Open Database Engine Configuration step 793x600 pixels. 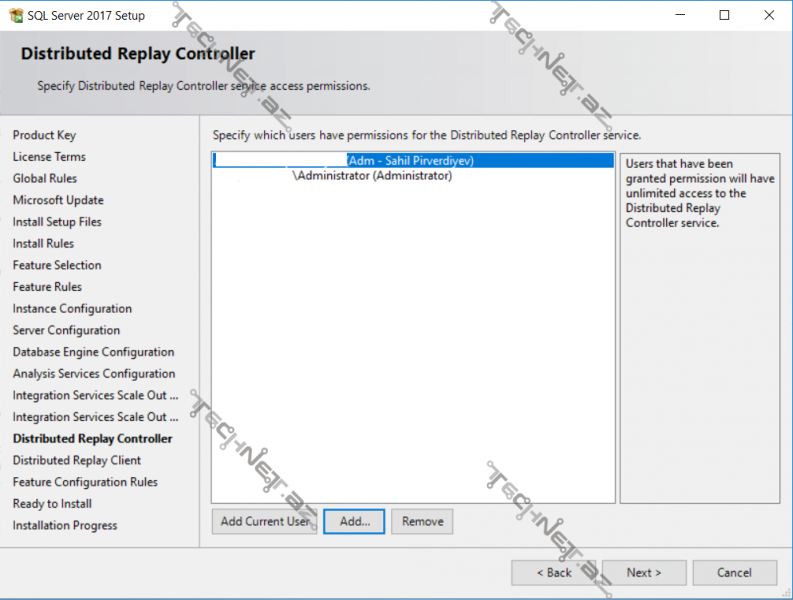click(93, 352)
